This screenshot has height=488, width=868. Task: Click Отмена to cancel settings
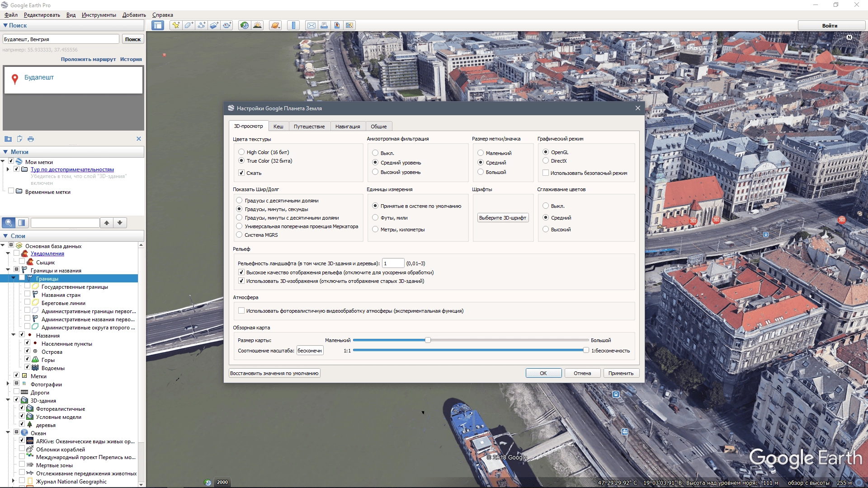pos(582,373)
